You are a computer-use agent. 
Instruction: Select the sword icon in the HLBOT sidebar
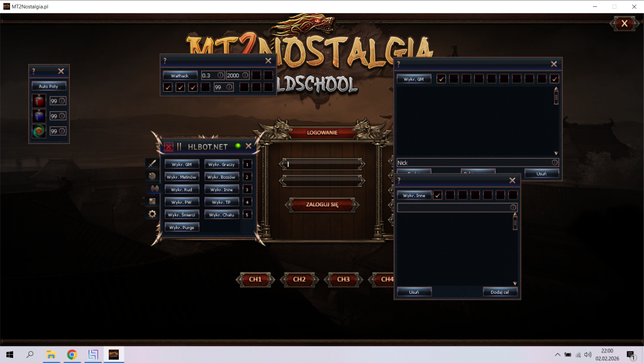(x=152, y=163)
